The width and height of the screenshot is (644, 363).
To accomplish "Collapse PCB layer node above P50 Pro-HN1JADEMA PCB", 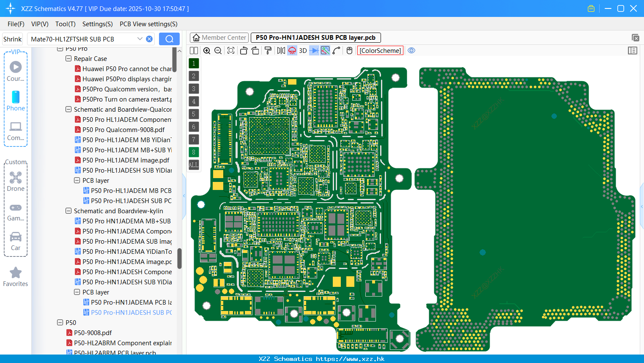I will [x=77, y=292].
